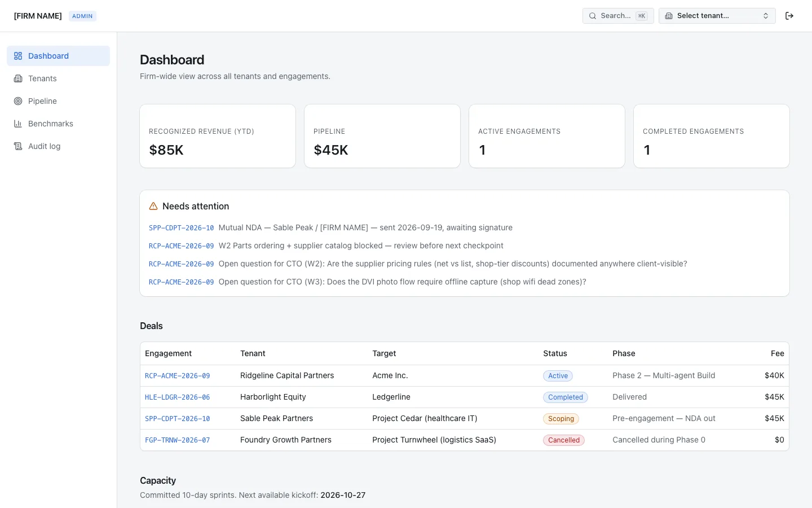The image size is (812, 508).
Task: Open HLE-LDGR-2026-06 engagement in Deals table
Action: (x=177, y=397)
